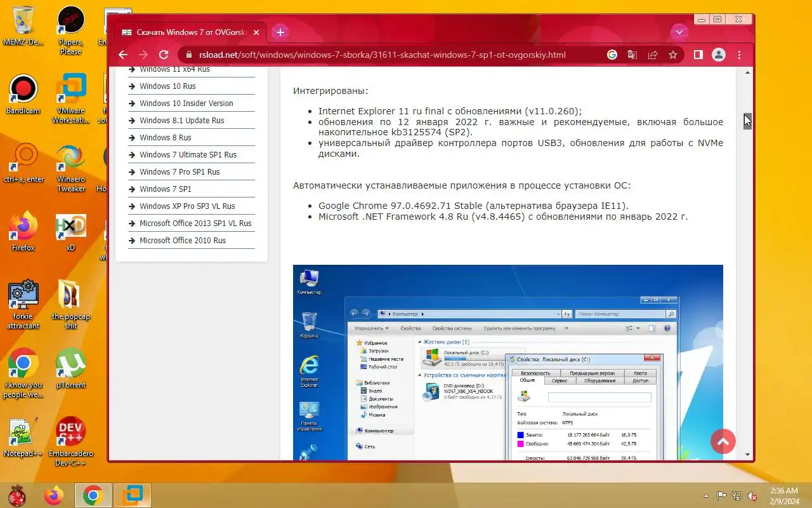Switch to Chrome on the taskbar
The height and width of the screenshot is (508, 812).
93,495
